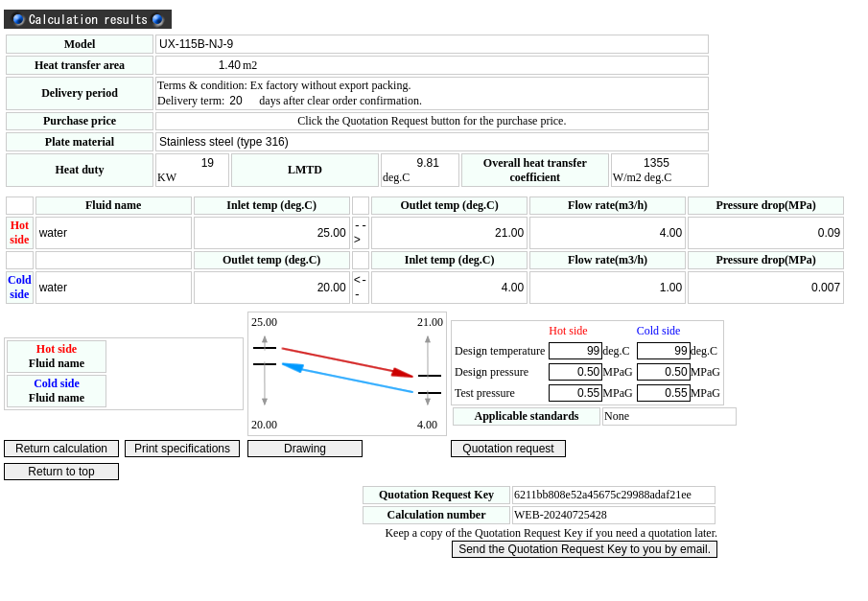Screen dimensions: 868x601
Task: Click the right blue globe icon in header
Action: [x=157, y=19]
